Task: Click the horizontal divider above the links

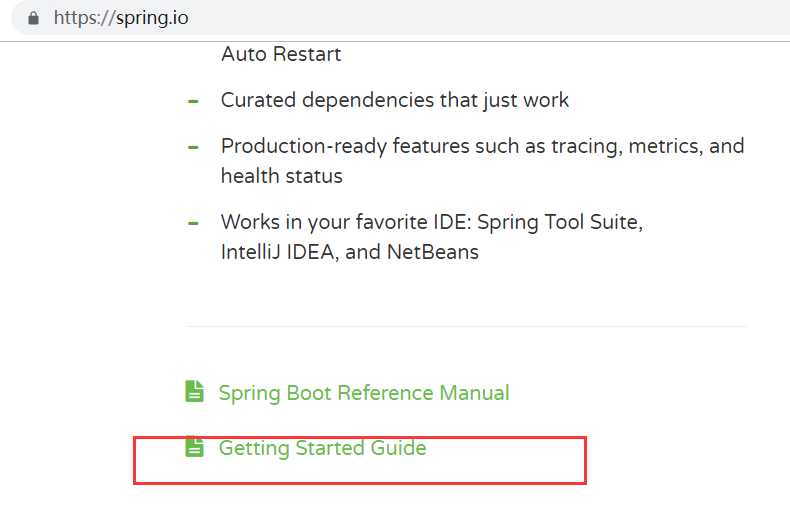Action: click(466, 326)
